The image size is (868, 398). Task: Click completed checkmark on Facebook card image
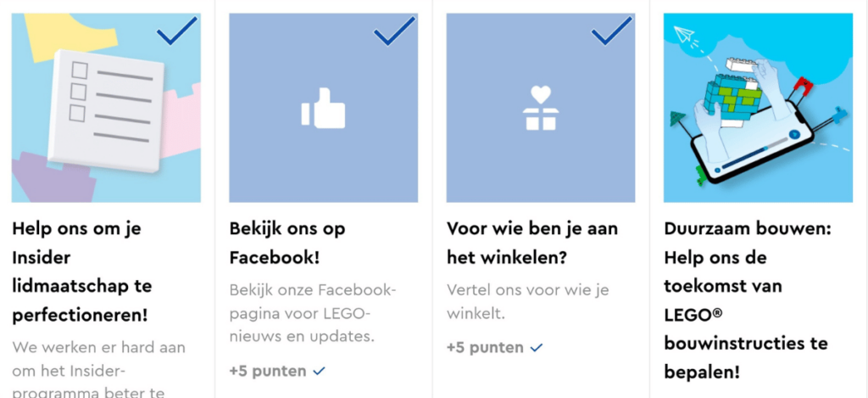(x=394, y=31)
